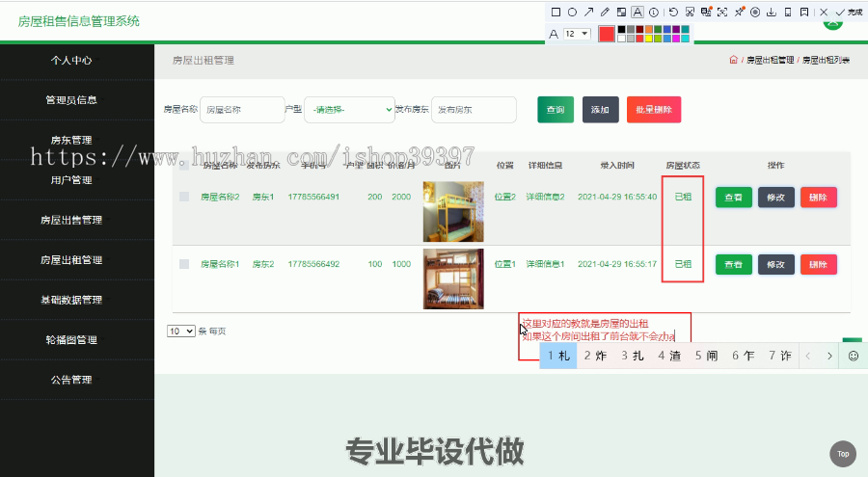Screen dimensions: 868x477
Task: Click the green 查询 search button
Action: coord(556,110)
